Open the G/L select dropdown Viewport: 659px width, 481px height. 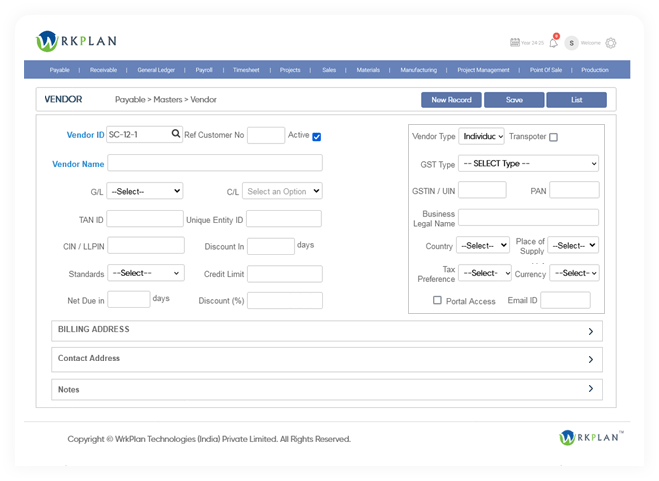pyautogui.click(x=145, y=191)
